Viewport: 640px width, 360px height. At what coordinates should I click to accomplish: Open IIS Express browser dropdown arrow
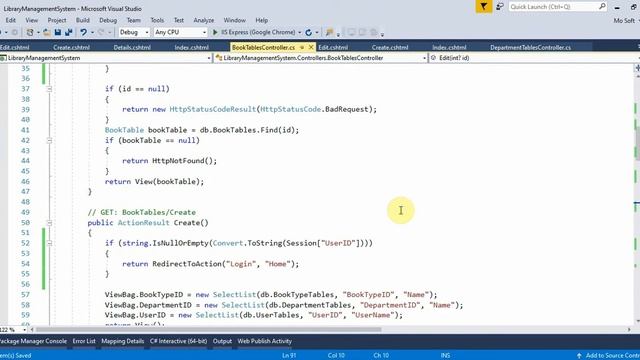[x=300, y=32]
